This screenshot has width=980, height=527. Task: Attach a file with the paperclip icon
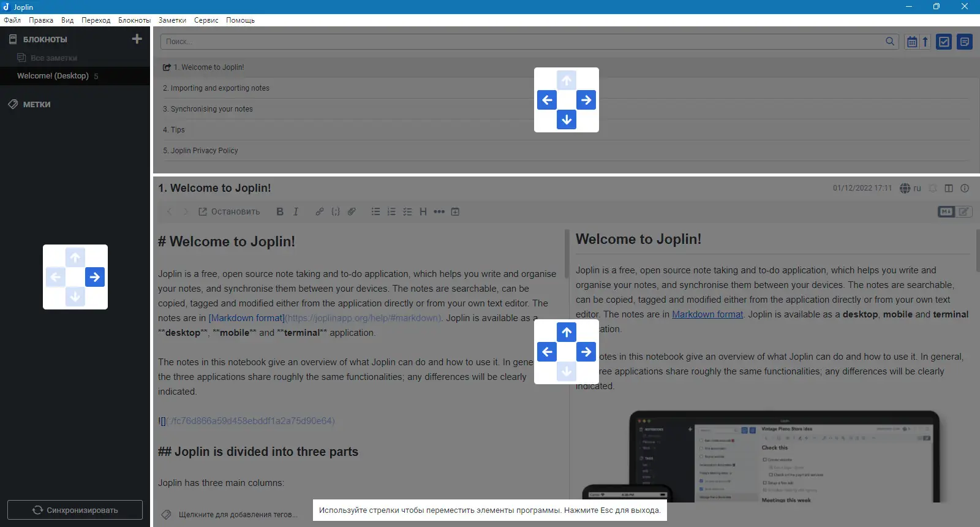point(352,211)
